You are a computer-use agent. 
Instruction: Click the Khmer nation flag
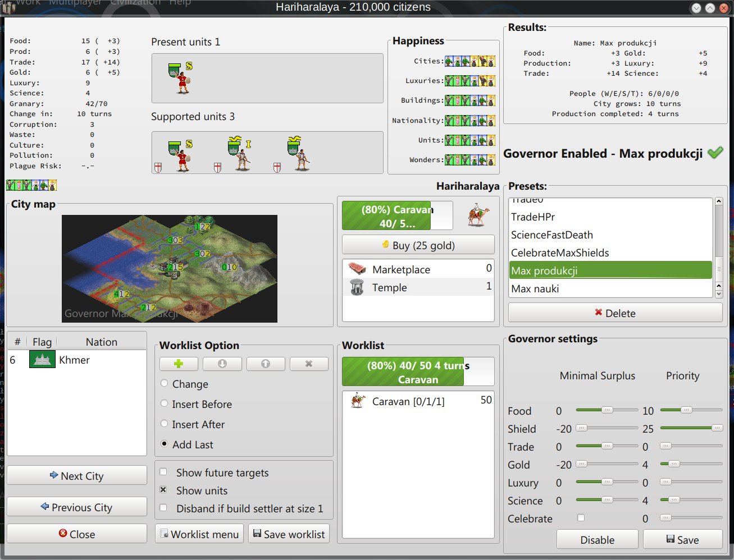click(42, 360)
